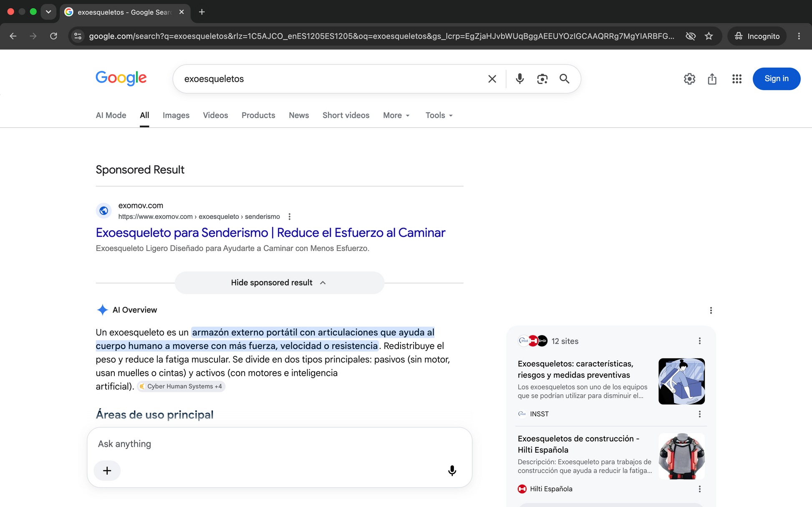The height and width of the screenshot is (507, 812).
Task: Start voice search with microphone icon
Action: click(519, 79)
